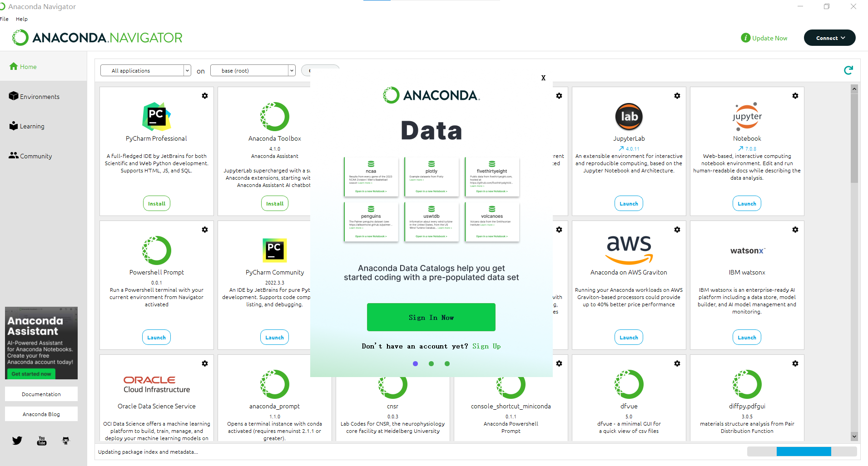Open dfvue settings gear
The height and width of the screenshot is (466, 868).
point(677,363)
